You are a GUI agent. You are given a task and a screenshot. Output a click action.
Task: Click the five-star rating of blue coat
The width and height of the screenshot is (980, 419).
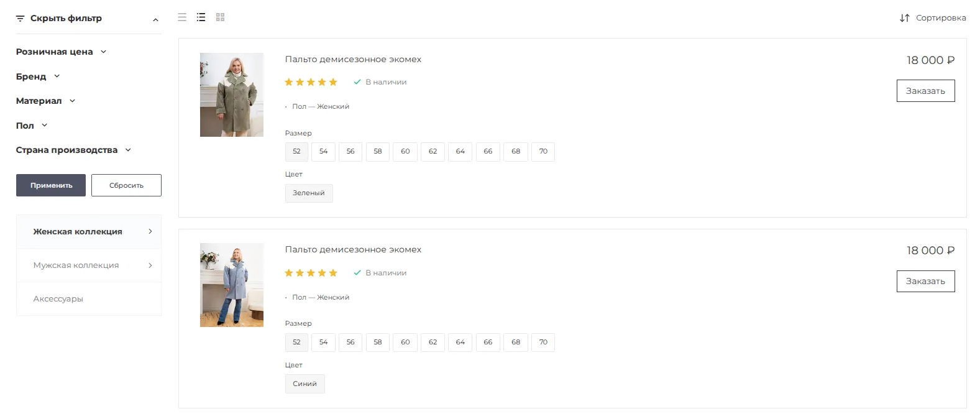coord(311,273)
